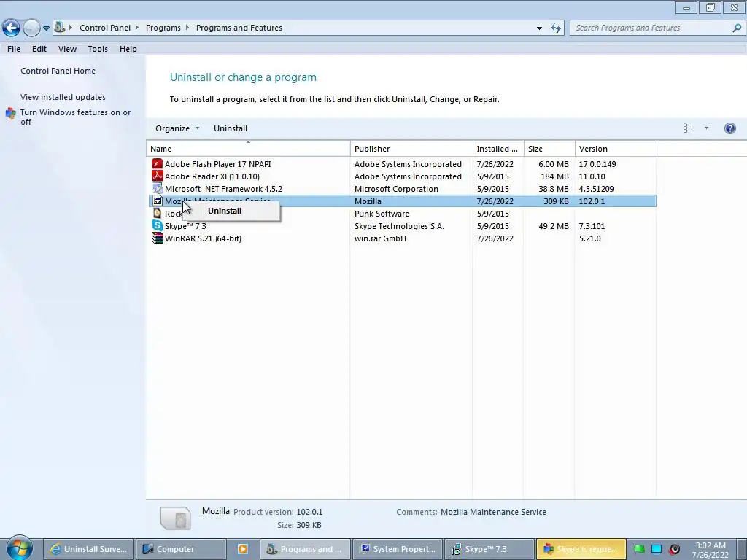Screen dimensions: 747x560
Task: Click the Punk Software publisher cell
Action: click(x=382, y=214)
